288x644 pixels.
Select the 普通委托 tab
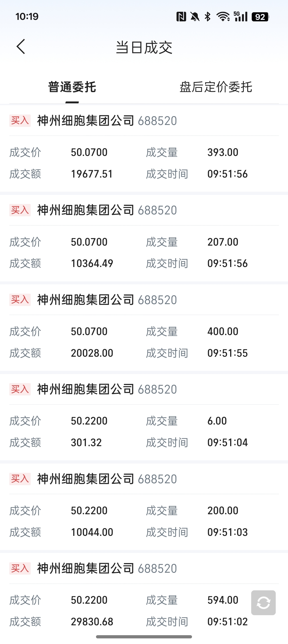coord(72,87)
